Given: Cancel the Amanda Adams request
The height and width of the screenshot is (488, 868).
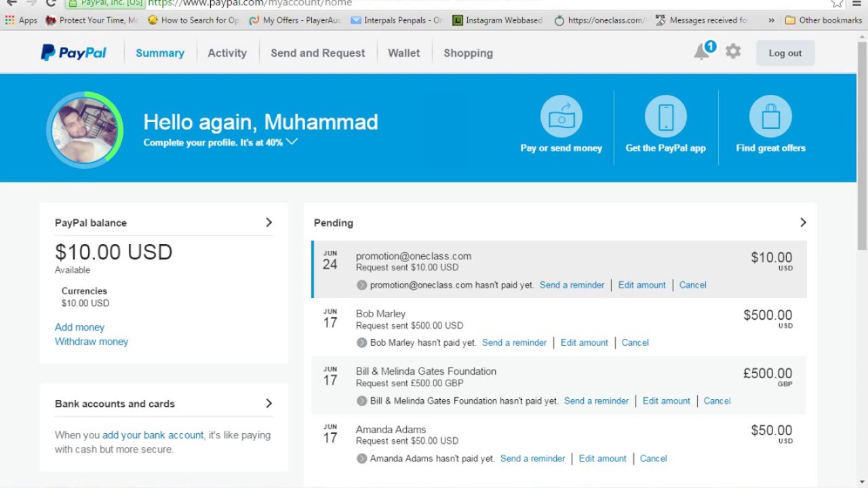Looking at the screenshot, I should [653, 459].
